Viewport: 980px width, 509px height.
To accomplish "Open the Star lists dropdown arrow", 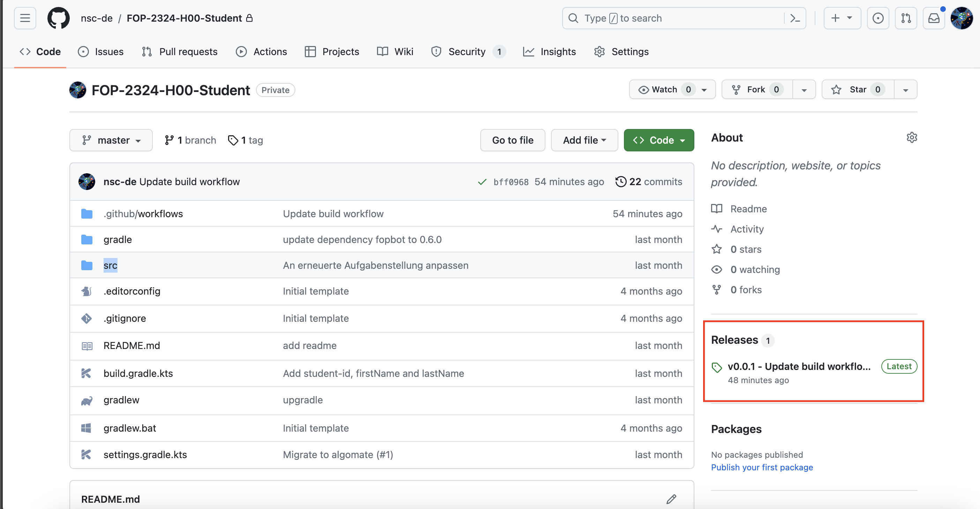I will tap(905, 90).
